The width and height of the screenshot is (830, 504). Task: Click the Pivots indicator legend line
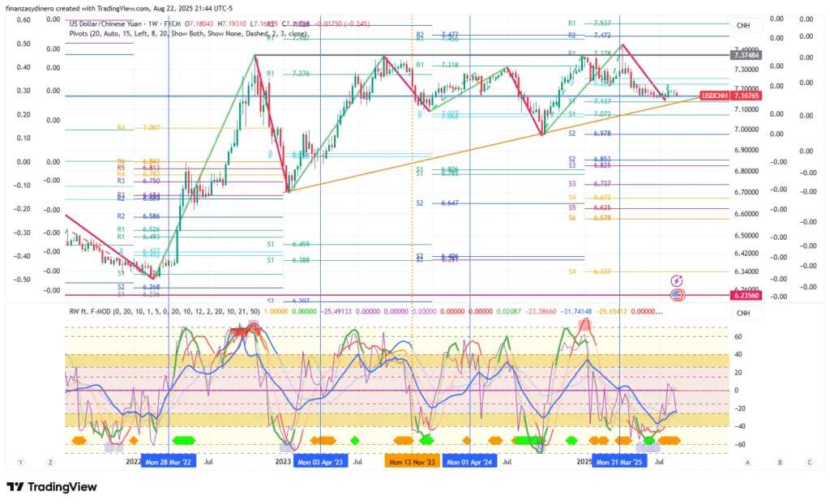pos(188,33)
